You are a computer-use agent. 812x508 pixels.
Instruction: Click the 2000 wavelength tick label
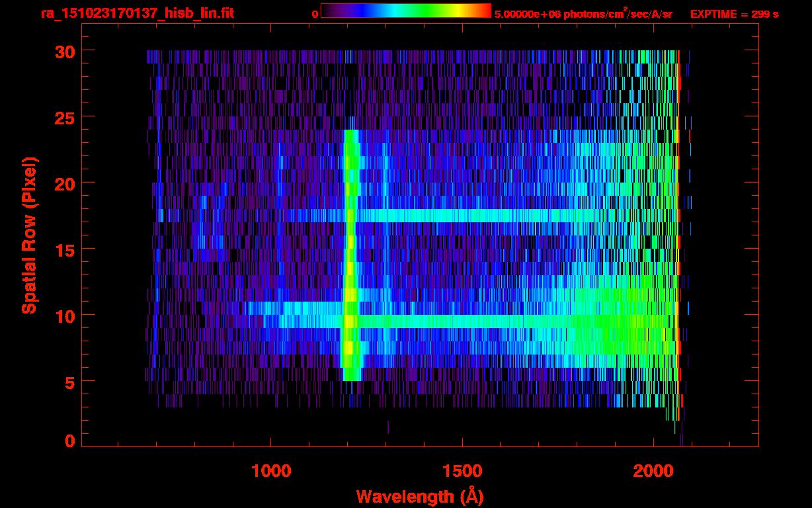coord(653,470)
